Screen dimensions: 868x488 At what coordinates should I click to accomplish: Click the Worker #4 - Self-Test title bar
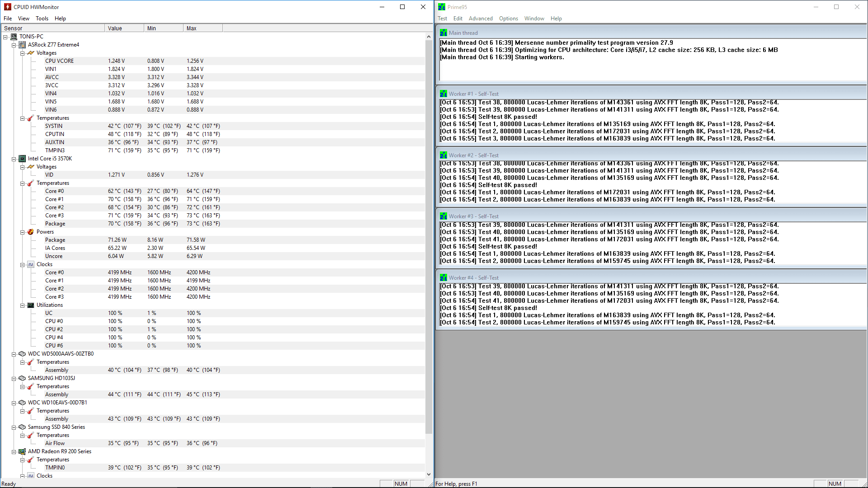651,278
